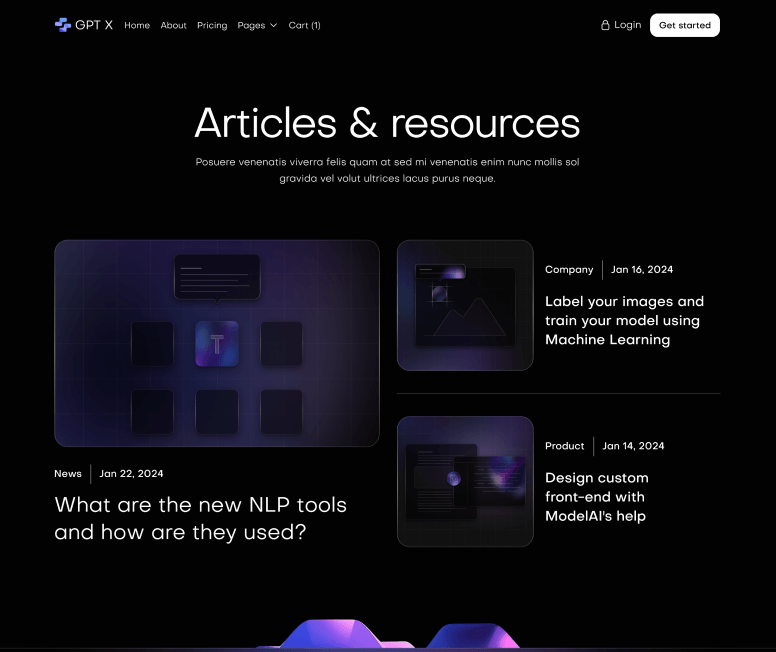Open "Design custom front-end with ModelAI's help"
This screenshot has height=652, width=776.
[x=597, y=497]
